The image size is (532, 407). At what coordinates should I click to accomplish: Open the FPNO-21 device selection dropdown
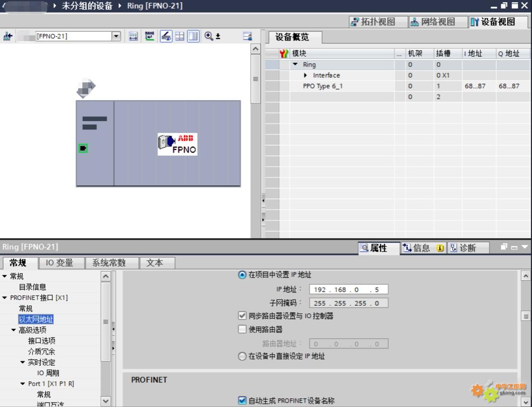coord(116,36)
